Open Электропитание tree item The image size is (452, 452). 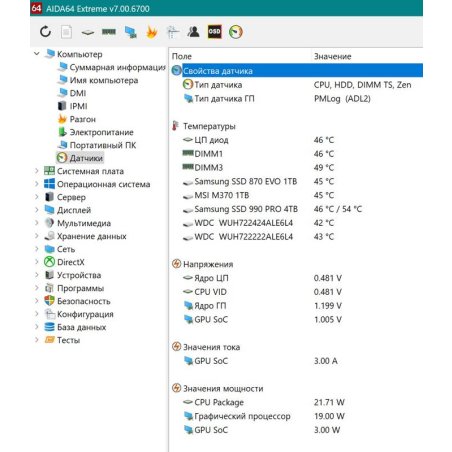pyautogui.click(x=101, y=132)
